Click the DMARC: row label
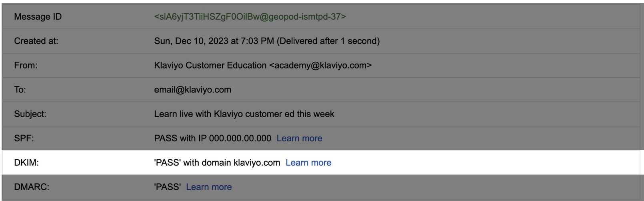The height and width of the screenshot is (201, 644). pyautogui.click(x=32, y=187)
